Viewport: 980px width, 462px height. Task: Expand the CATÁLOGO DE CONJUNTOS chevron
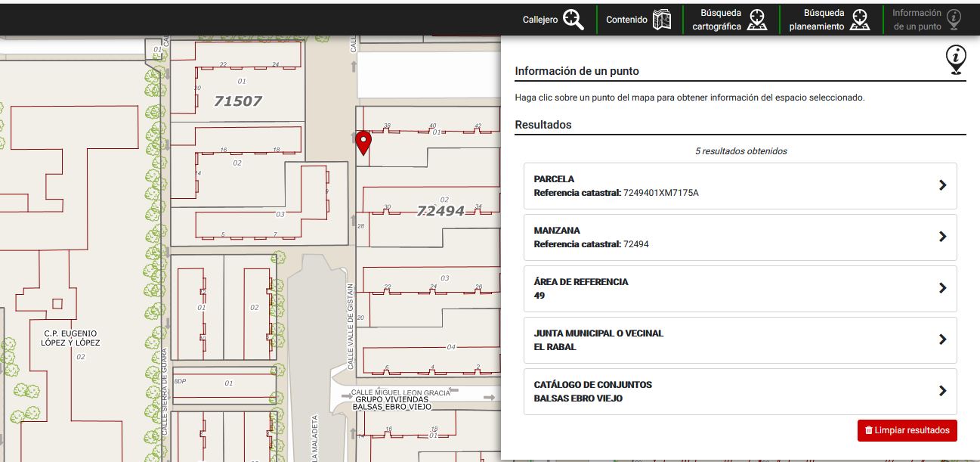[x=942, y=391]
